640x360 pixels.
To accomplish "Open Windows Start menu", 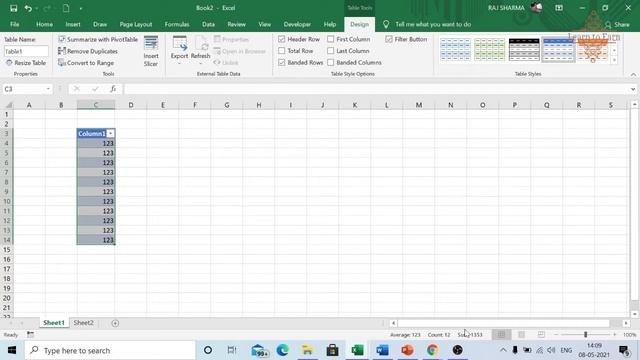I will click(12, 350).
